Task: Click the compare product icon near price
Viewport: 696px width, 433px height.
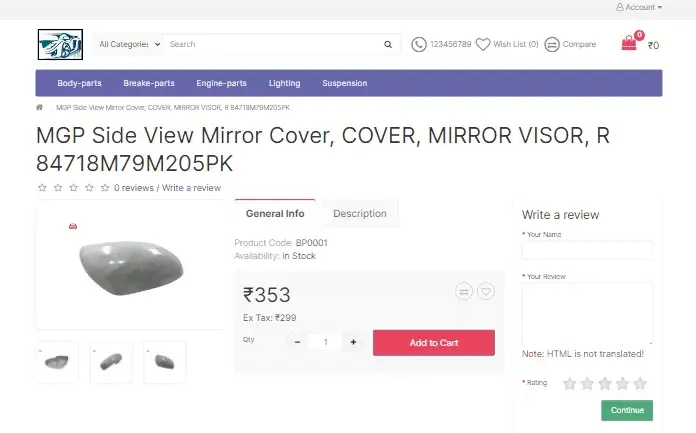Action: [x=464, y=291]
